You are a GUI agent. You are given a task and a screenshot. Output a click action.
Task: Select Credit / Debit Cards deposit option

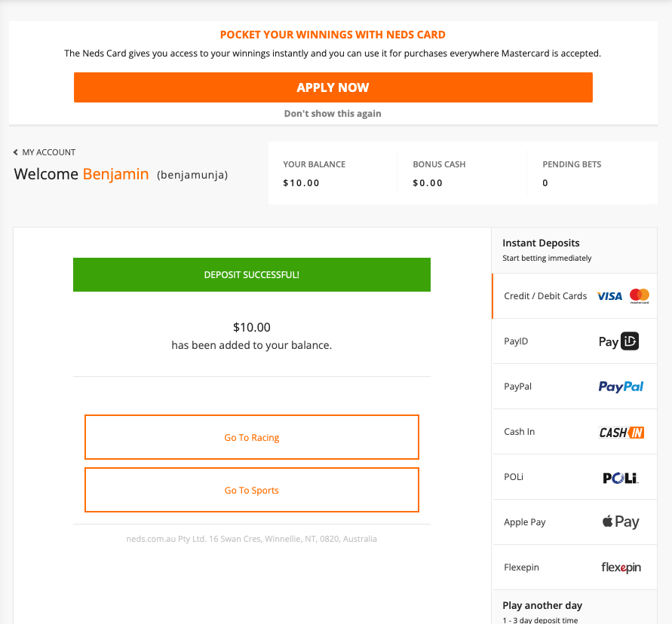pos(574,296)
